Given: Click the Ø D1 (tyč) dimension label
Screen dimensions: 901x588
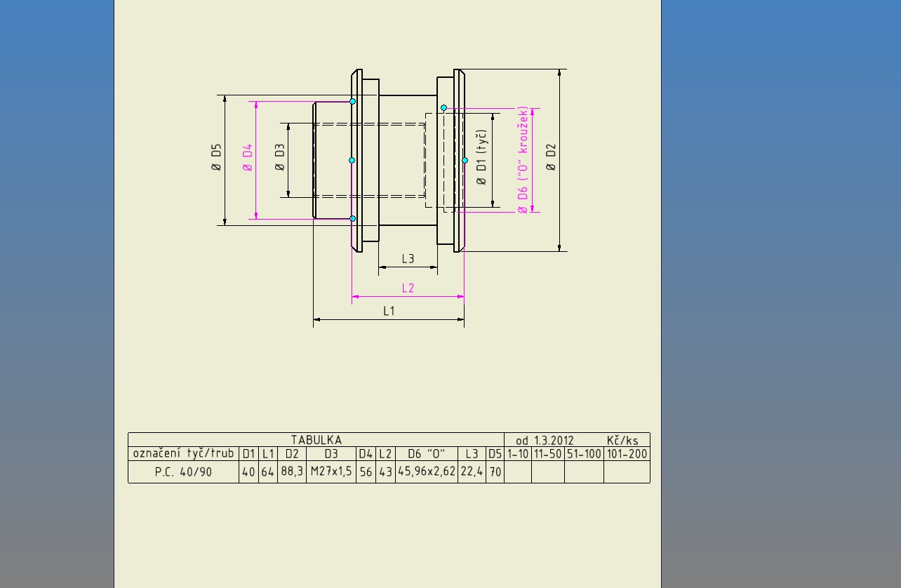Looking at the screenshot, I should (481, 158).
